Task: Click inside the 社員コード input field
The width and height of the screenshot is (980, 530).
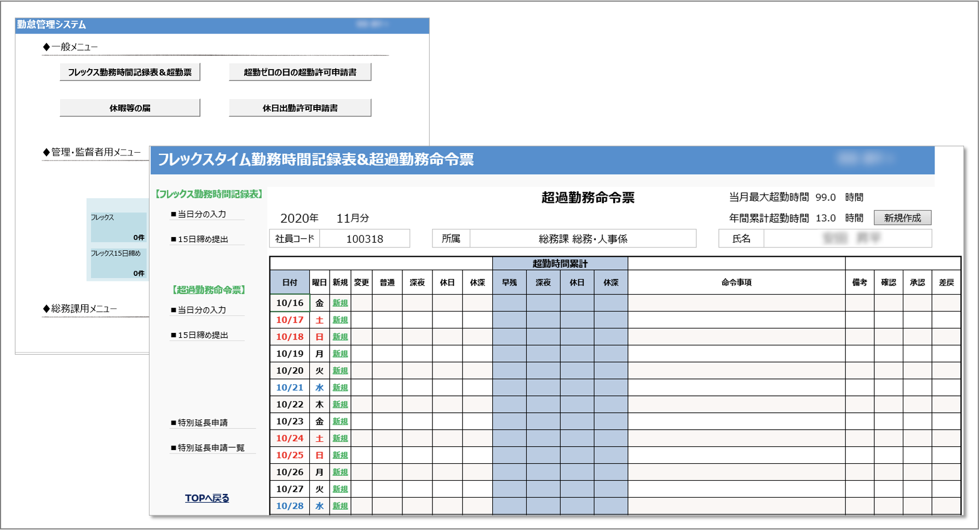Action: (364, 238)
